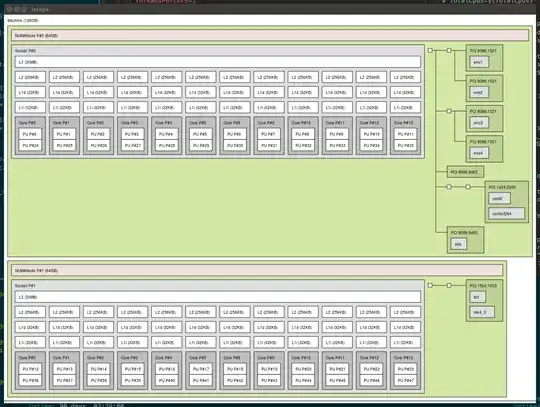The width and height of the screenshot is (540, 407).
Task: Pick the PU P#2 box
Action: pos(98,134)
